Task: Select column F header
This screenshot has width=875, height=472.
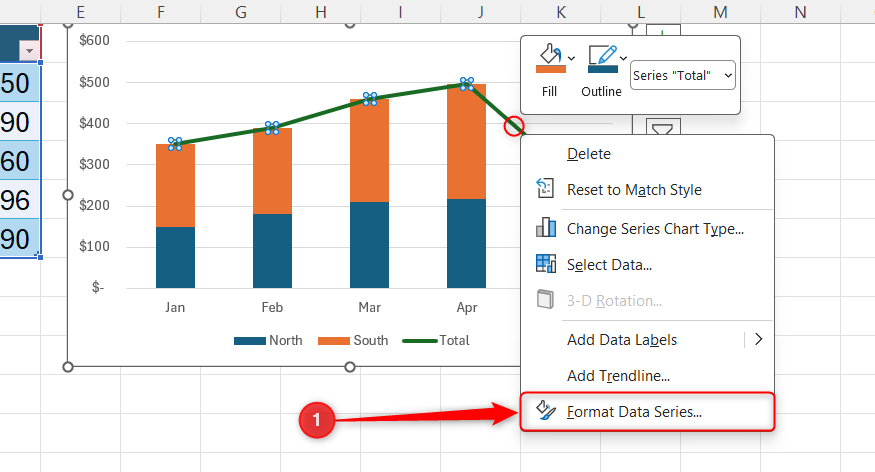Action: click(161, 12)
